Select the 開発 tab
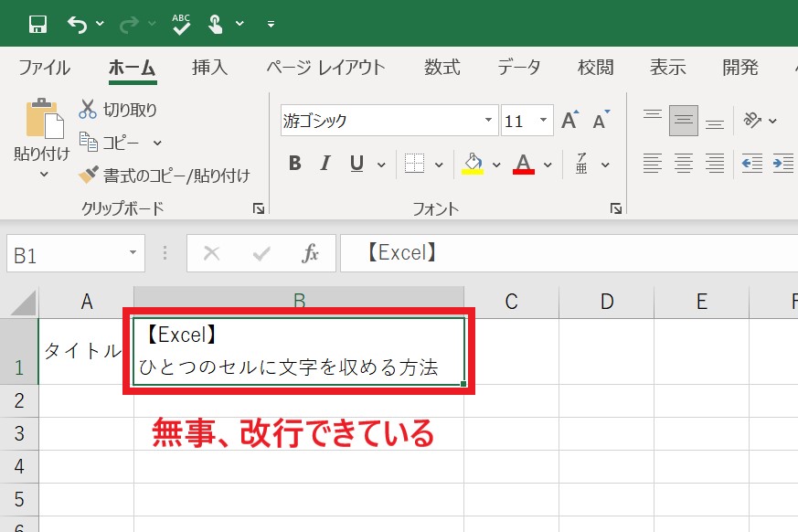 click(x=740, y=68)
